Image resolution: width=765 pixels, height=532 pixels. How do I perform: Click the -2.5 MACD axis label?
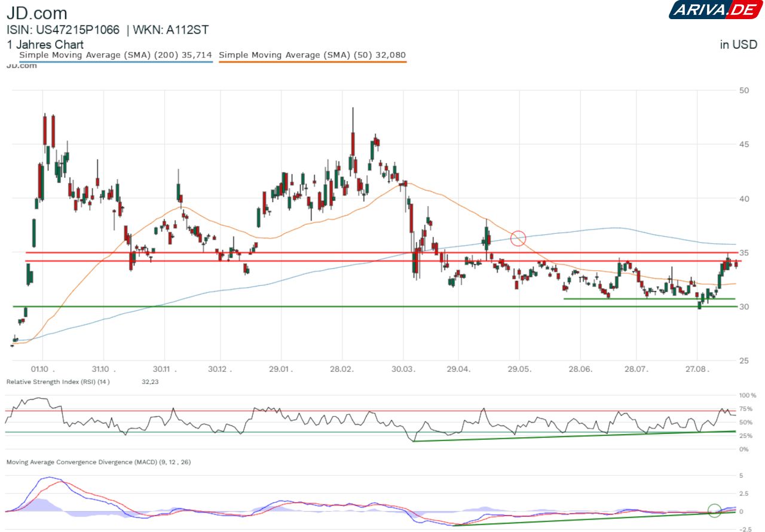pyautogui.click(x=746, y=529)
